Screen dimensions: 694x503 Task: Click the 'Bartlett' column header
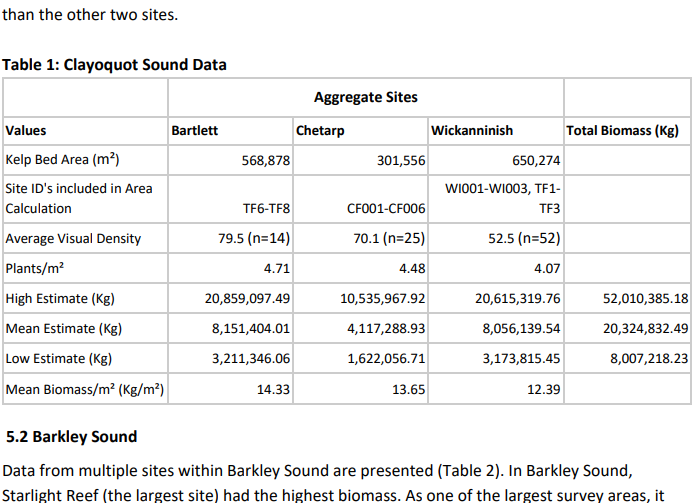(195, 131)
